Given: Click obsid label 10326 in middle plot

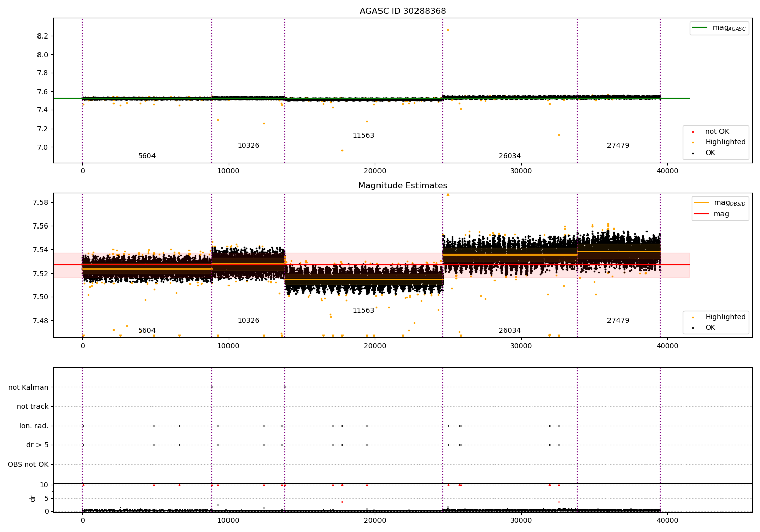Looking at the screenshot, I should (248, 321).
